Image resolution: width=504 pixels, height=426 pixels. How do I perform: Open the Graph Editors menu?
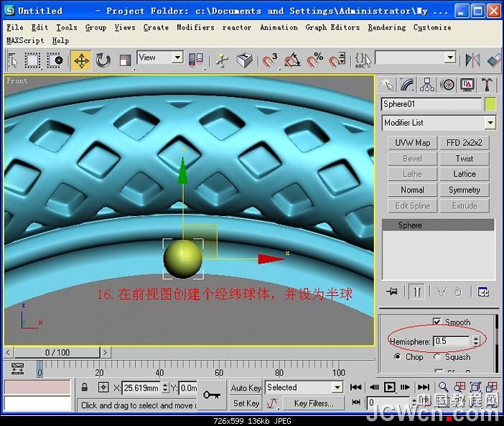pos(332,27)
